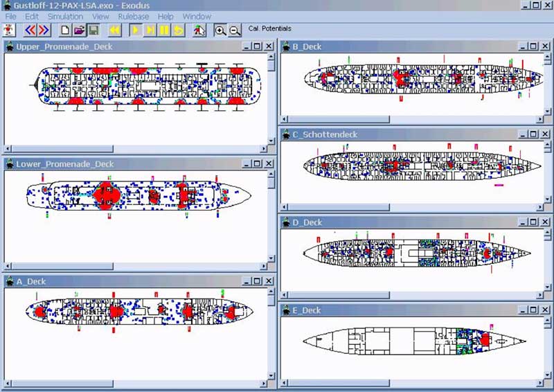554x392 pixels.
Task: Open the View menu
Action: [100, 17]
